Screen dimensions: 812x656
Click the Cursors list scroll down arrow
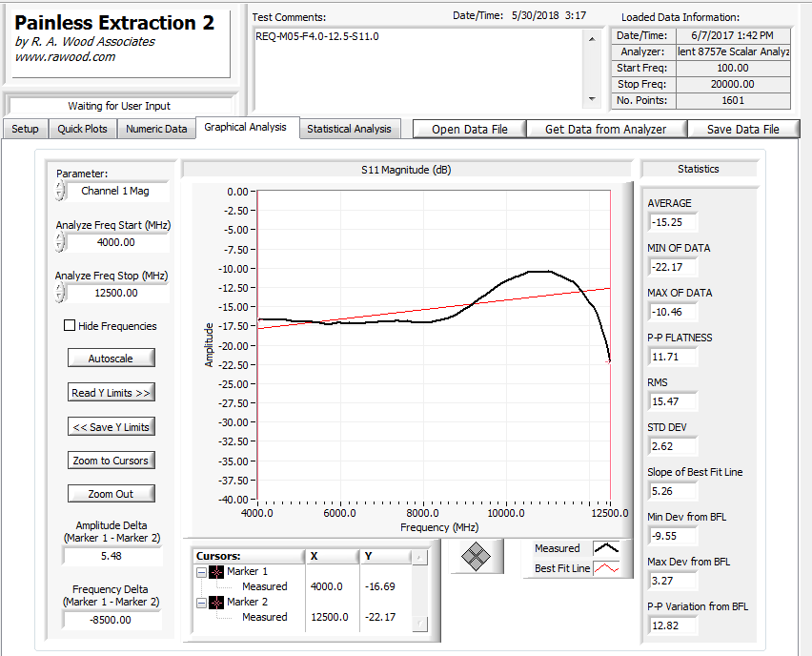point(419,624)
